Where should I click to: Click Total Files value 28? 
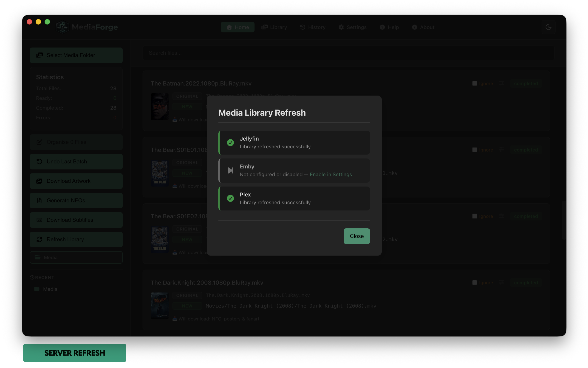click(x=113, y=88)
